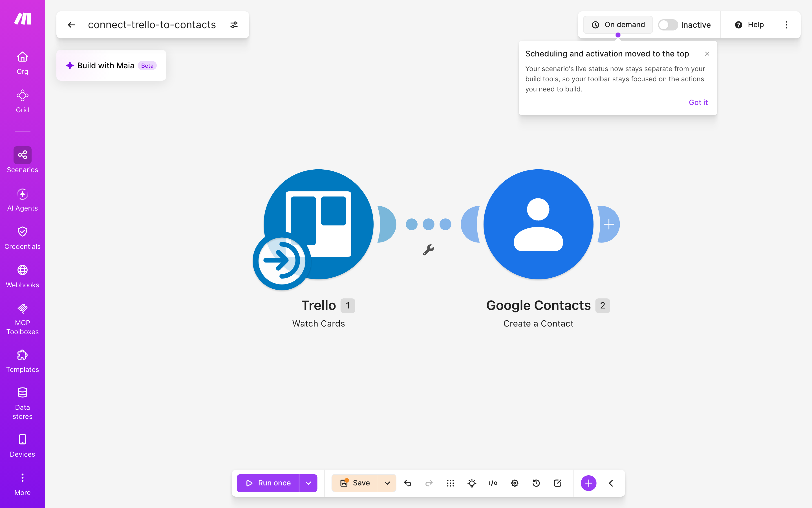
Task: Click the lightbulb explain flow icon
Action: (472, 483)
